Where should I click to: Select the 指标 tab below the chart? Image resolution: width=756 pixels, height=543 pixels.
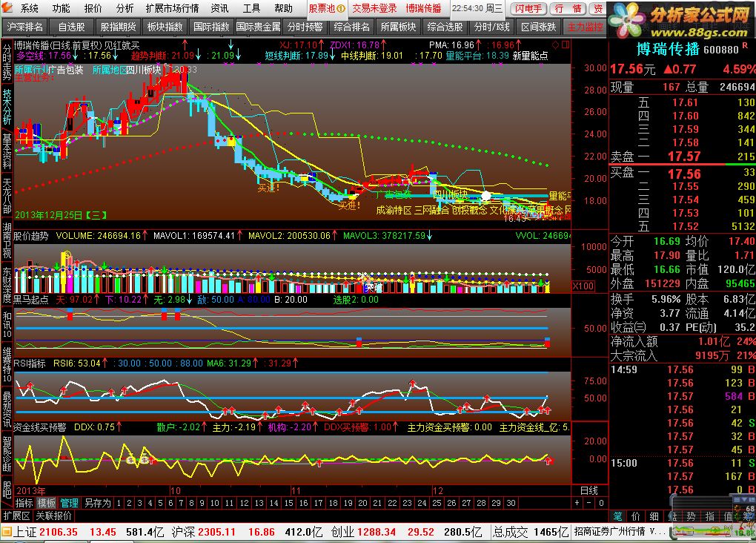point(24,503)
